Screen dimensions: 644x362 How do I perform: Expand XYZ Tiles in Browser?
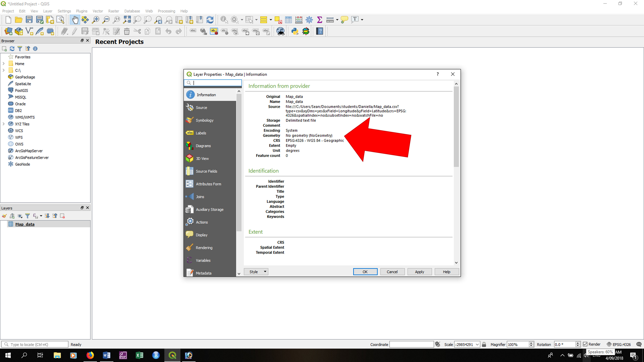4,124
